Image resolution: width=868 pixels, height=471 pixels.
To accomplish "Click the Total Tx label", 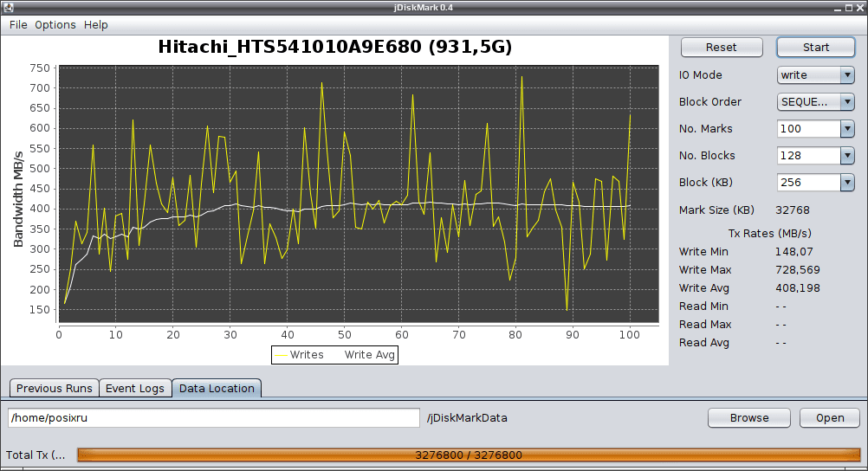I will click(36, 455).
